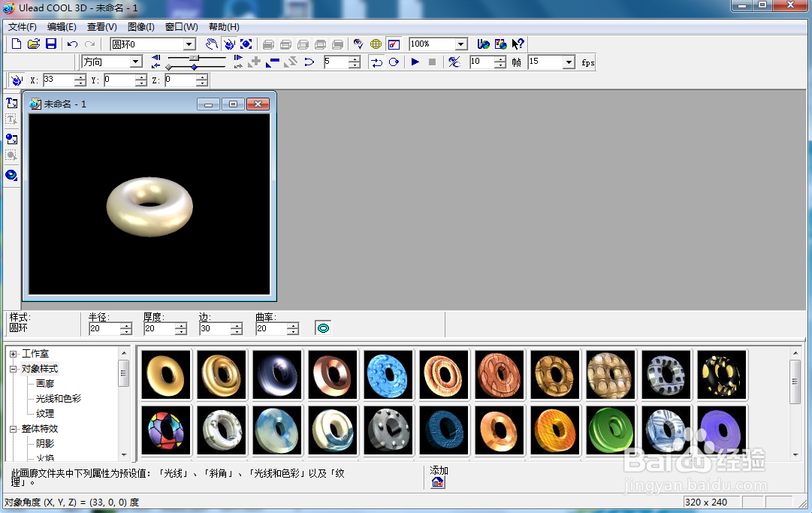The width and height of the screenshot is (812, 513).
Task: Click the blue key frame diamond marker
Action: [x=195, y=68]
